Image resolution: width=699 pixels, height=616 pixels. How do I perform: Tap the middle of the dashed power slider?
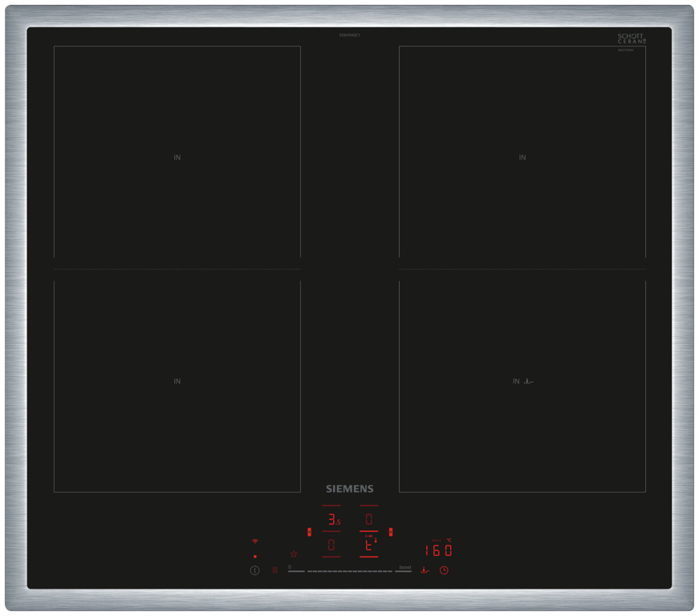point(350,571)
